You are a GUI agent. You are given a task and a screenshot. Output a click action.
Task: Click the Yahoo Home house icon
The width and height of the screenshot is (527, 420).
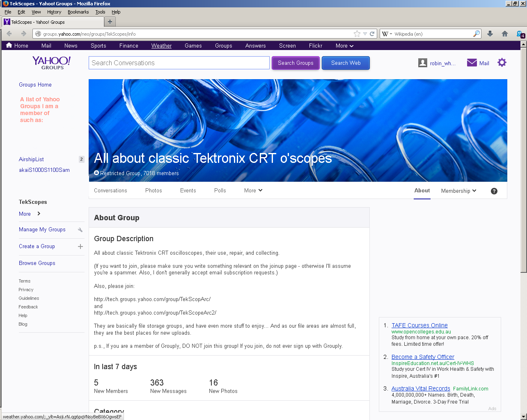point(9,46)
